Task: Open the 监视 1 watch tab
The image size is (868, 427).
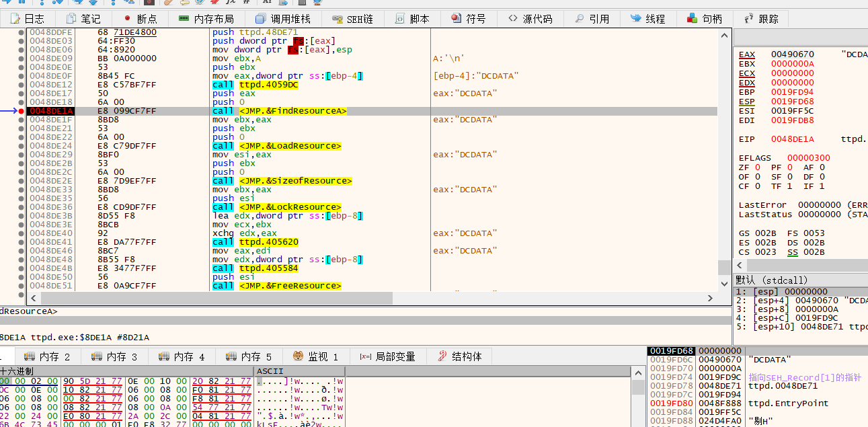Action: 316,356
